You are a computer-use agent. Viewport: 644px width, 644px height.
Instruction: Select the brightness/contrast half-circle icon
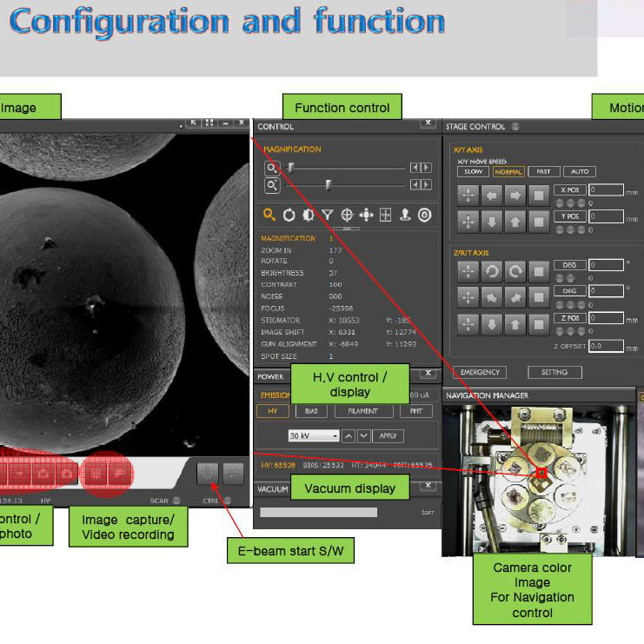click(x=308, y=215)
